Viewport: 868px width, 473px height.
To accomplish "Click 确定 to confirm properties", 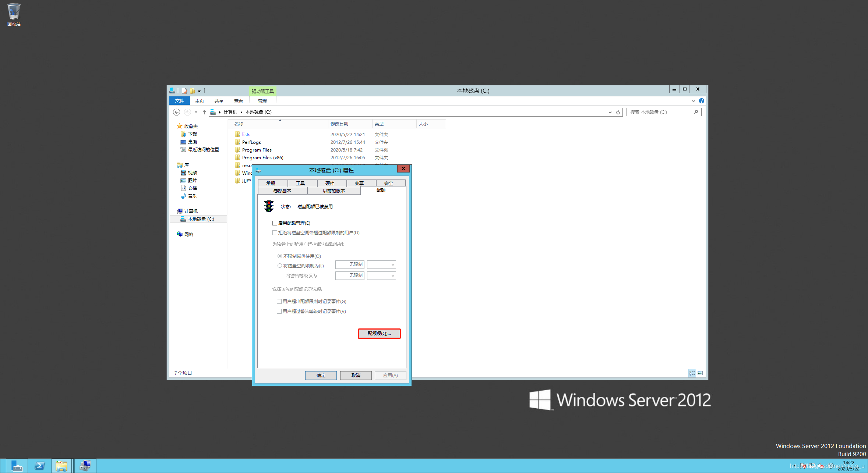I will coord(321,375).
